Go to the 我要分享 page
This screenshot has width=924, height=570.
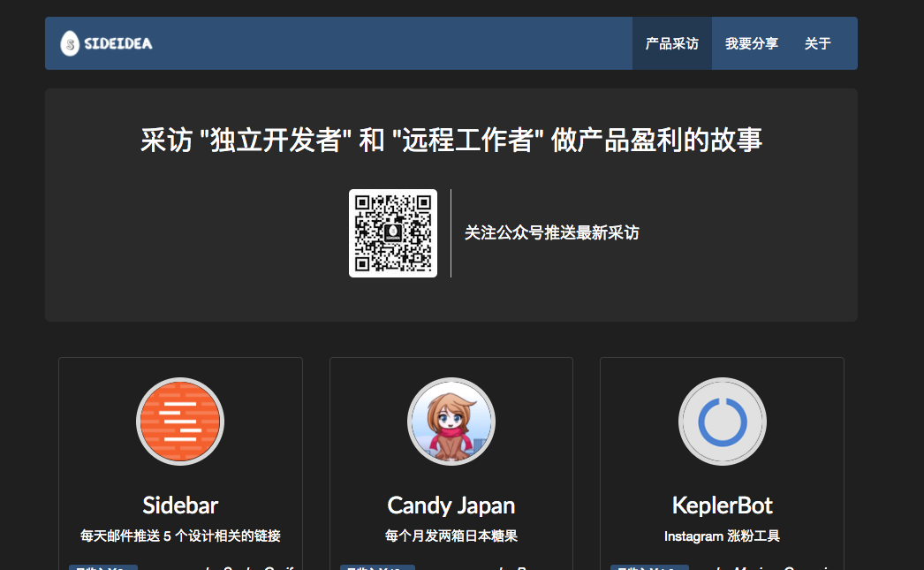(751, 43)
